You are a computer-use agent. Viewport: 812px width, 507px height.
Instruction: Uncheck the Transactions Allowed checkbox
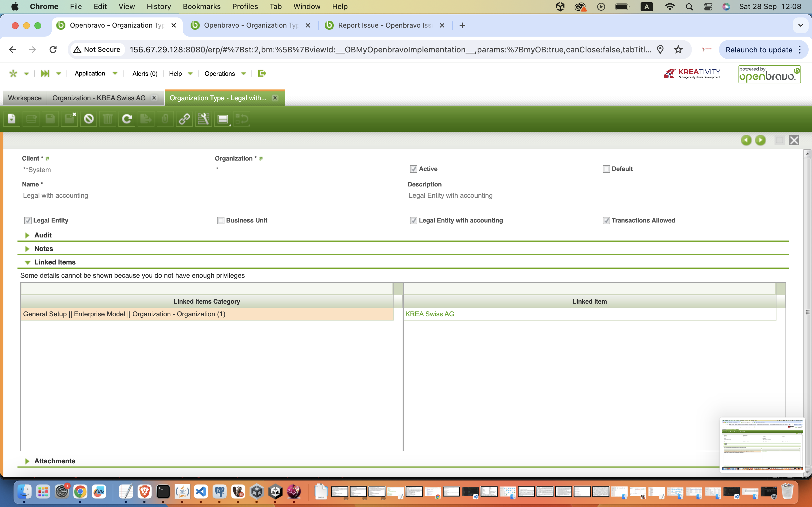click(606, 220)
